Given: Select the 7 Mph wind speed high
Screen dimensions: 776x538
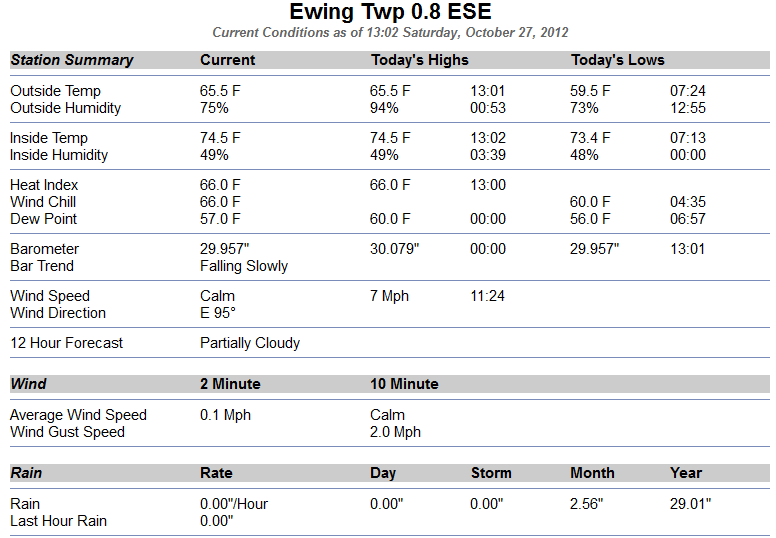Looking at the screenshot, I should [x=389, y=296].
